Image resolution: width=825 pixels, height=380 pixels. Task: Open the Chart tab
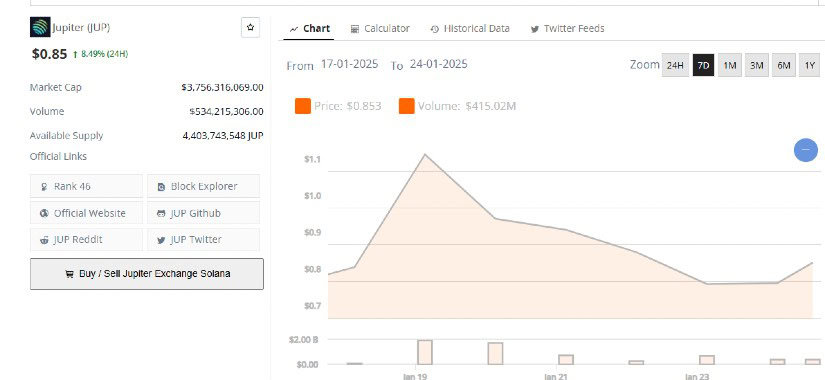pos(310,28)
